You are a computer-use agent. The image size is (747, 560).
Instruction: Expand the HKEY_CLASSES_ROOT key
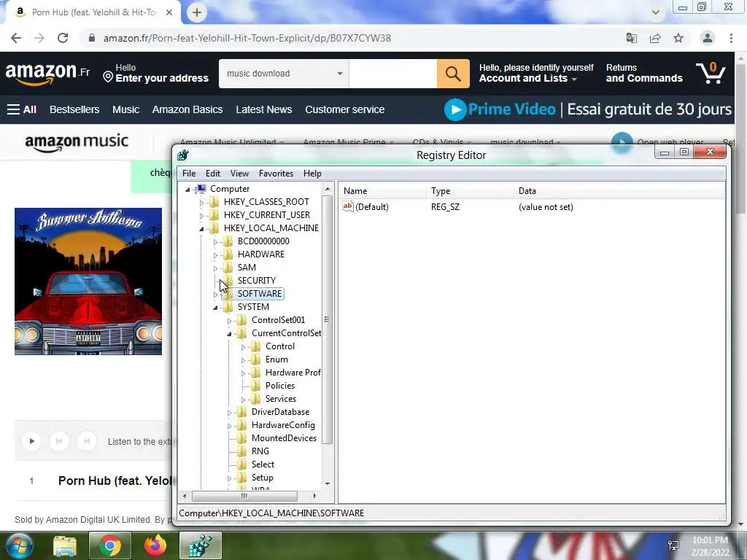coord(201,203)
